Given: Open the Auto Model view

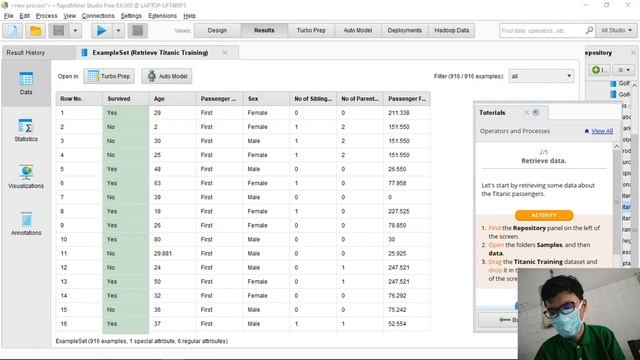Looking at the screenshot, I should [x=358, y=30].
